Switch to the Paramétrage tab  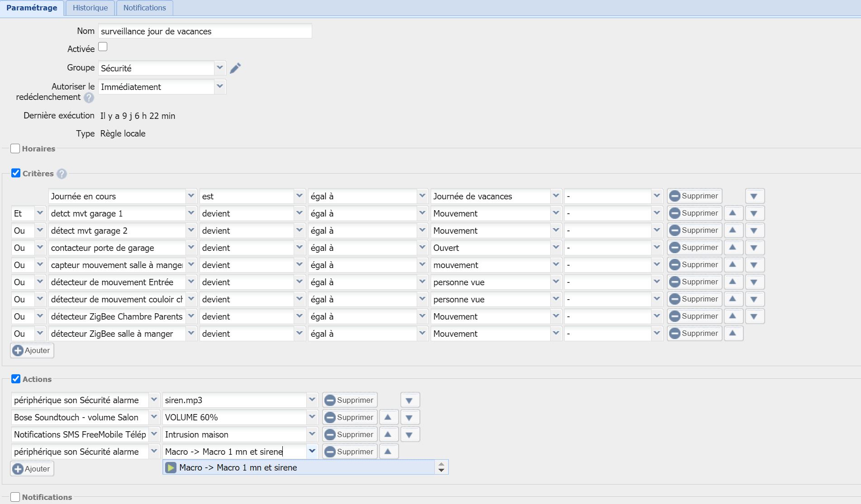coord(32,8)
